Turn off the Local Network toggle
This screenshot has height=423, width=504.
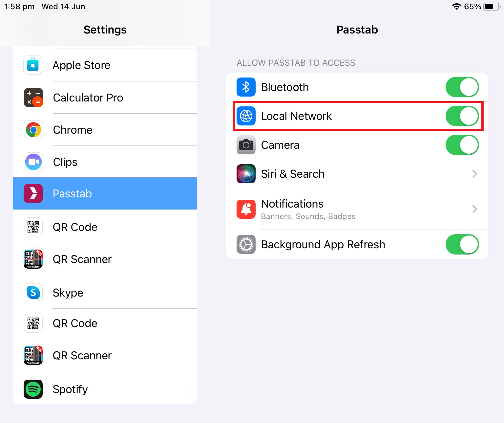coord(462,116)
